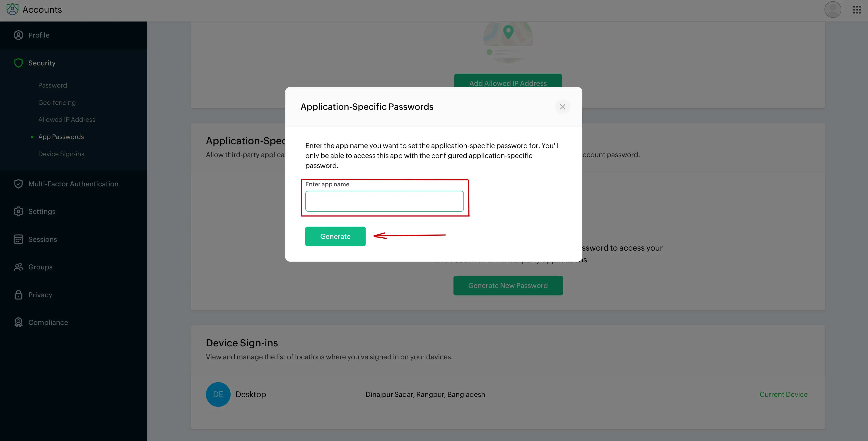Toggle the App Passwords active indicator
The width and height of the screenshot is (868, 441).
pyautogui.click(x=31, y=137)
